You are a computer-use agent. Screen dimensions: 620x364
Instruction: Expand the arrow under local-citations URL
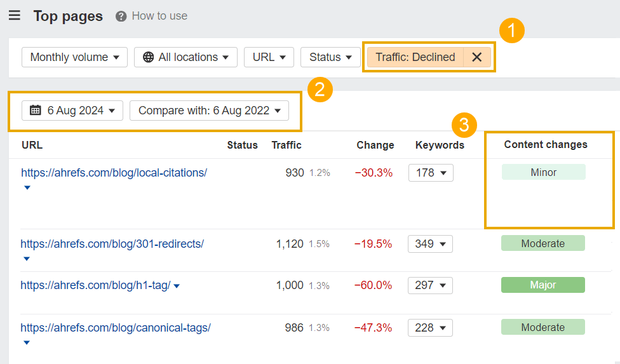[27, 188]
